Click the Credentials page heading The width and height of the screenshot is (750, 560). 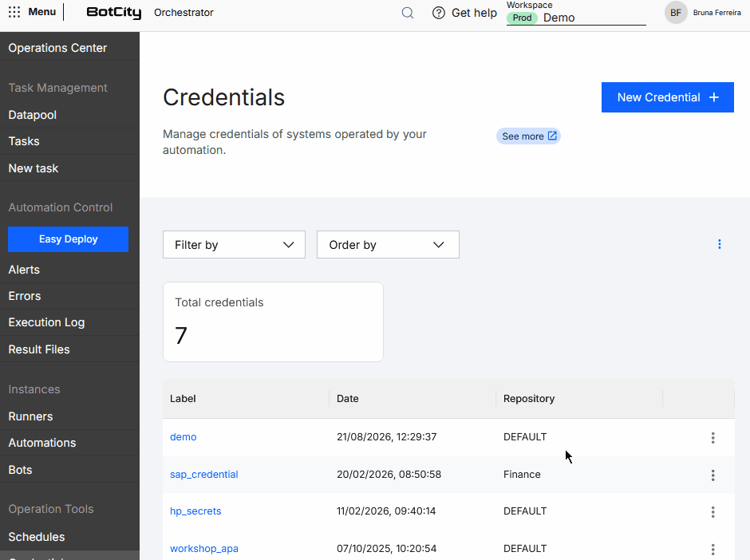pos(224,97)
